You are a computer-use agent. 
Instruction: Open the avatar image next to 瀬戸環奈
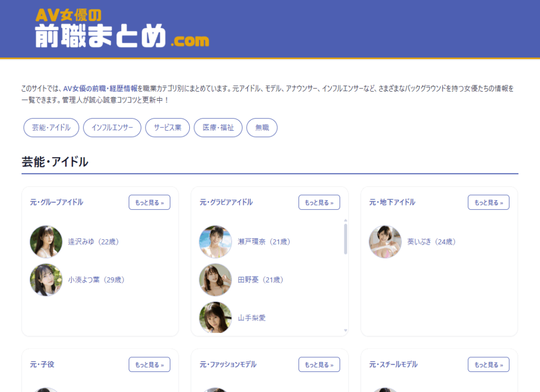(215, 242)
